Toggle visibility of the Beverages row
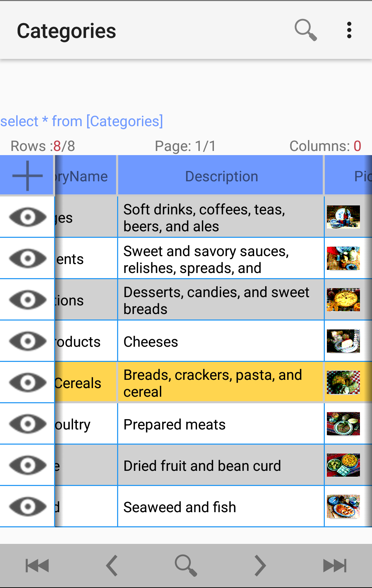The image size is (372, 588). [x=28, y=216]
